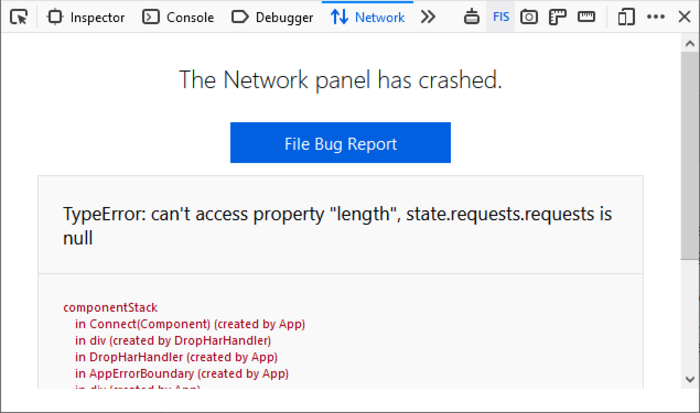Image resolution: width=700 pixels, height=413 pixels.
Task: Click the scrollbar down arrow
Action: point(689,378)
